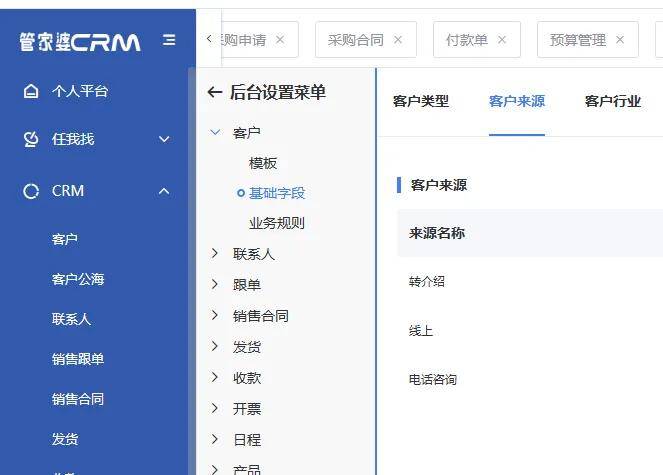Screen dimensions: 663x475
Task: Close the 采购合同 tab
Action: click(398, 40)
